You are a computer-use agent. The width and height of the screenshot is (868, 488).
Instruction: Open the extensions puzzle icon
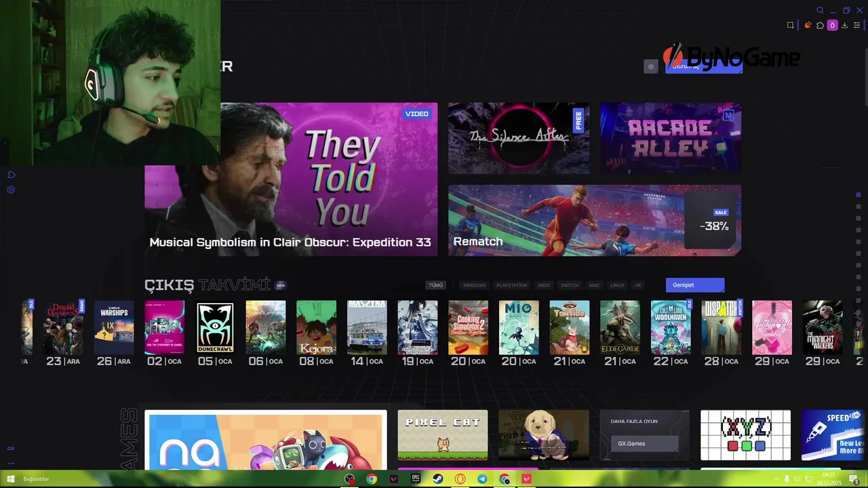[x=820, y=25]
